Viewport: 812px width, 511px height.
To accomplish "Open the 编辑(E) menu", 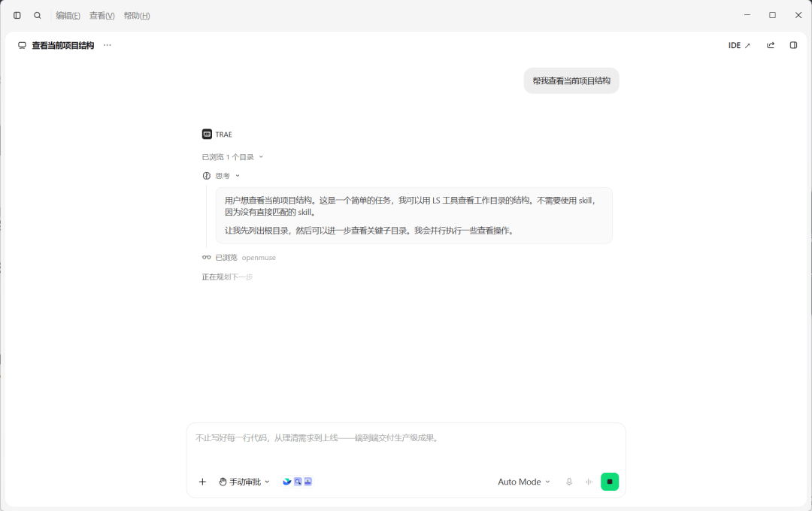I will (68, 16).
